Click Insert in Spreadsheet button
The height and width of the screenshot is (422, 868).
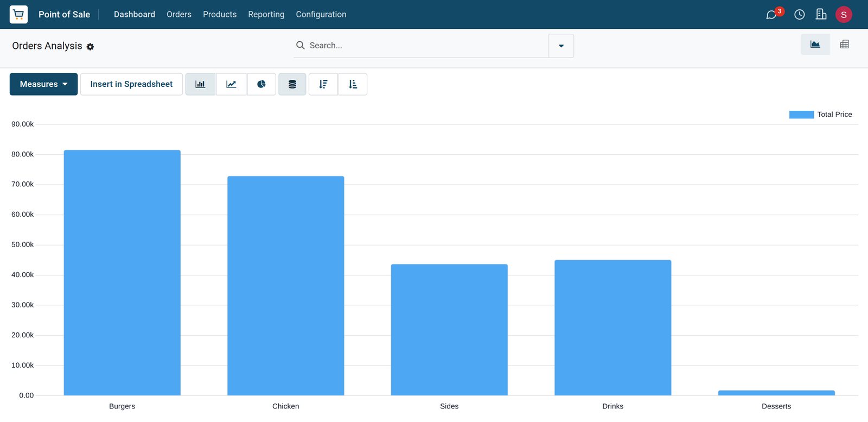click(131, 84)
